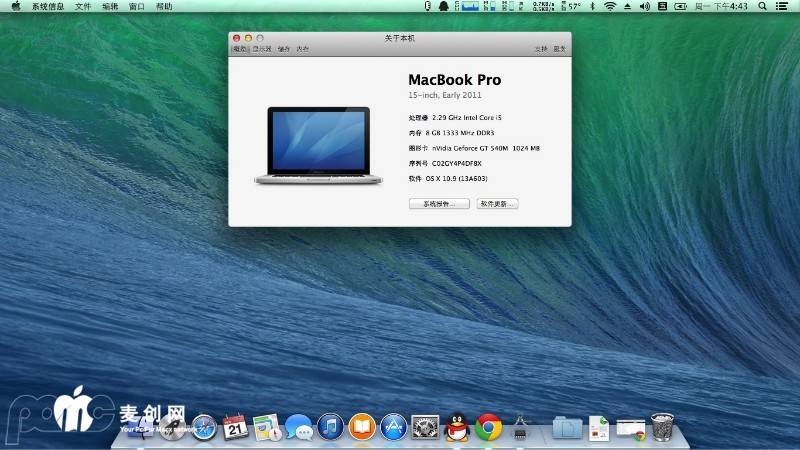Screen dimensions: 800x450
Task: Open the 支持 link in About window
Action: [541, 49]
